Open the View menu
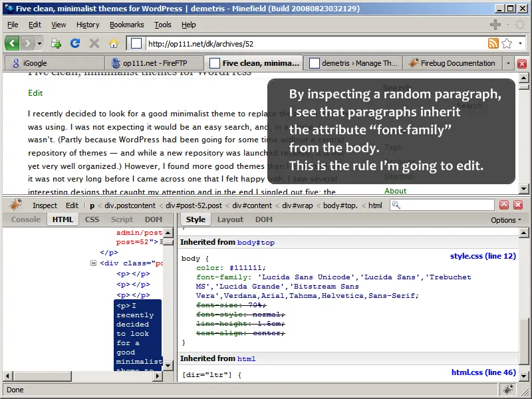Image resolution: width=532 pixels, height=399 pixels. point(59,25)
